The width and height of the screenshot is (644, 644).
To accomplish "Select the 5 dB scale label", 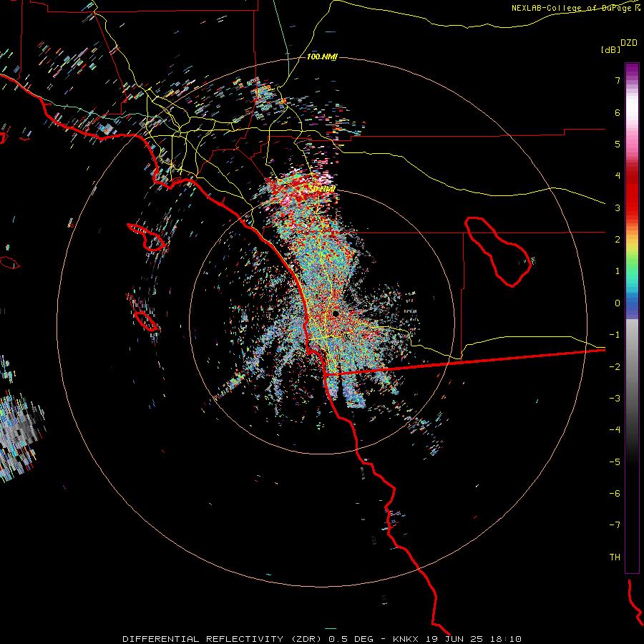I will pyautogui.click(x=618, y=144).
